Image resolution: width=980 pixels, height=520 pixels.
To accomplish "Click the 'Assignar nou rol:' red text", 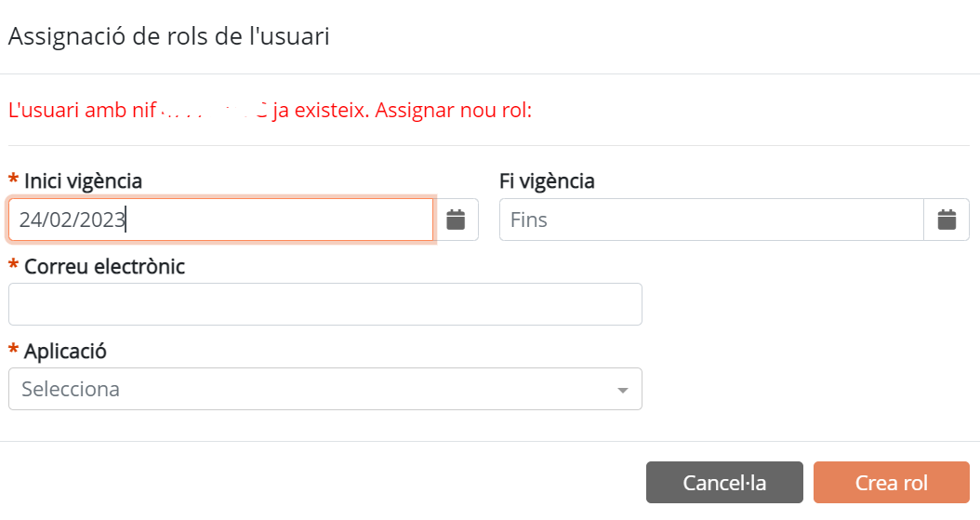I will (x=453, y=110).
